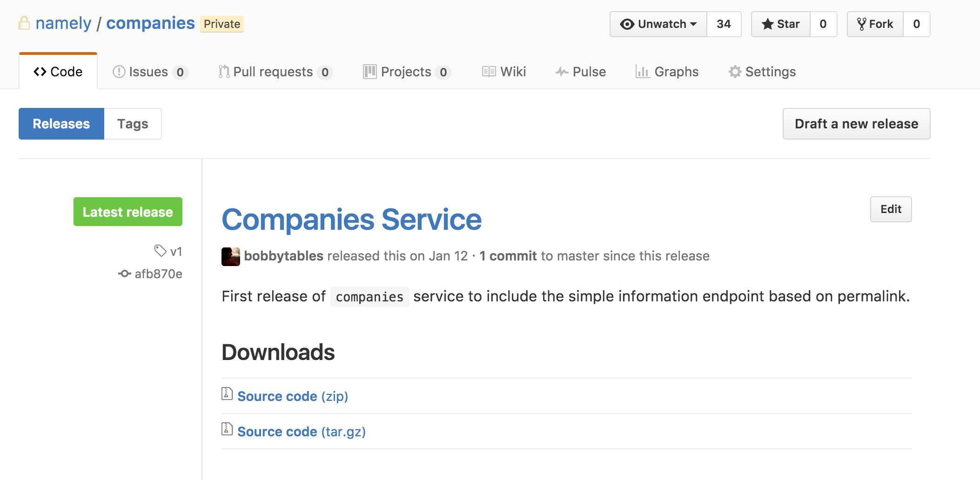980x480 pixels.
Task: Click the Latest release label
Action: pyautogui.click(x=128, y=212)
